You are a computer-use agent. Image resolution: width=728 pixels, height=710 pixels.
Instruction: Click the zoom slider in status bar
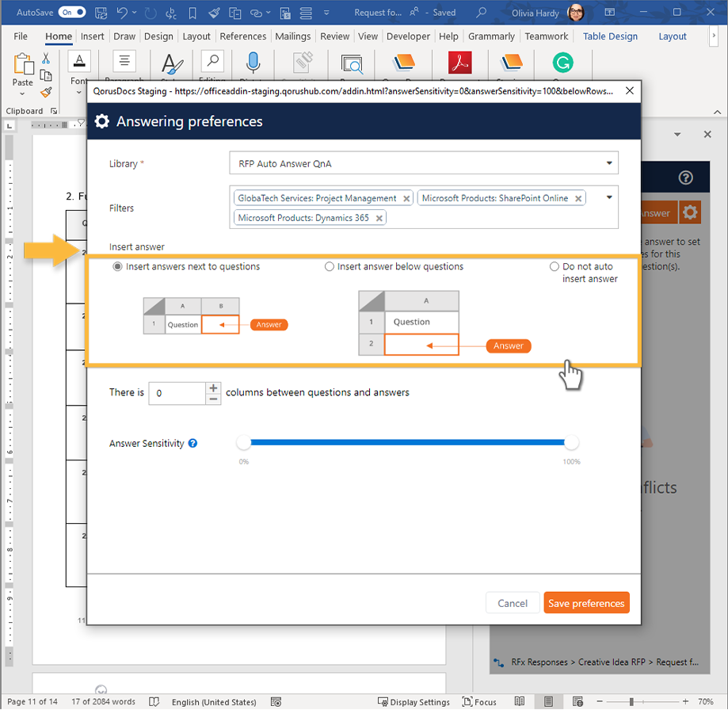point(642,701)
